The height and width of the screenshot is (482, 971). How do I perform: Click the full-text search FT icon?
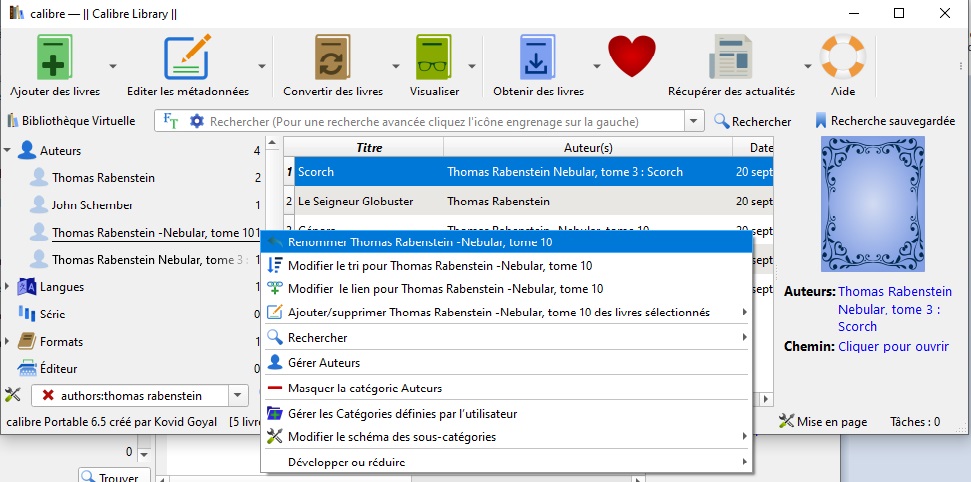pyautogui.click(x=170, y=121)
